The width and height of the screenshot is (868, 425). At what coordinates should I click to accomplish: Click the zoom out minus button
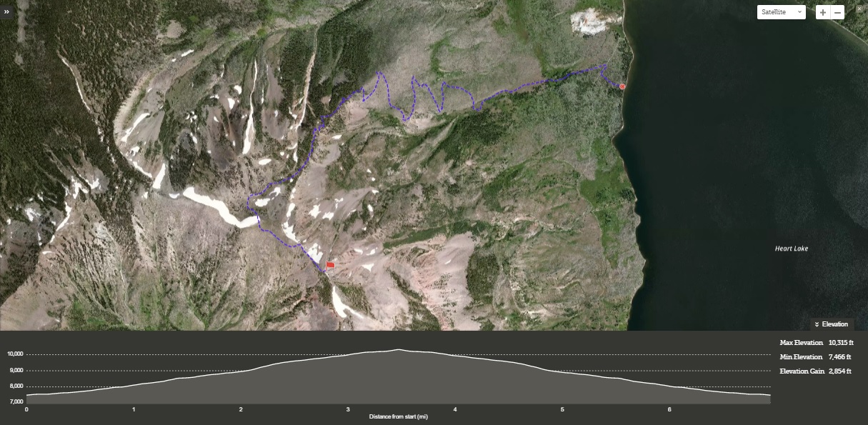(838, 12)
